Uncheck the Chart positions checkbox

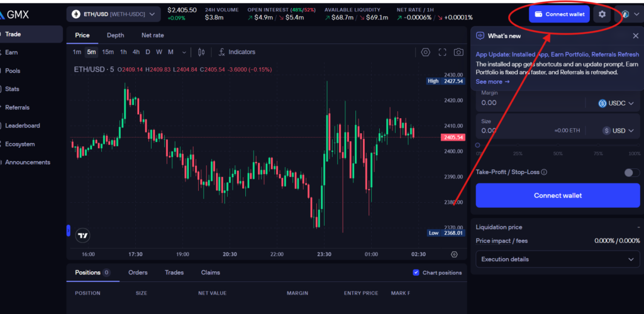tap(416, 273)
